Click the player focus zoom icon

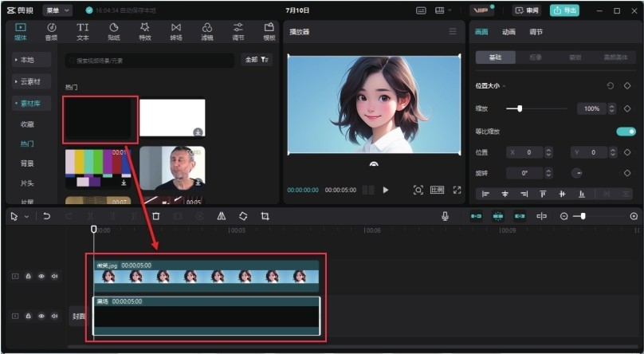click(x=418, y=190)
